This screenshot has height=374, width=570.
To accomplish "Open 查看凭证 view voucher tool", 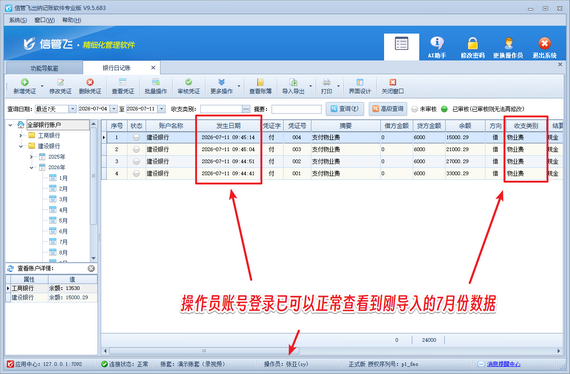I will tap(123, 86).
